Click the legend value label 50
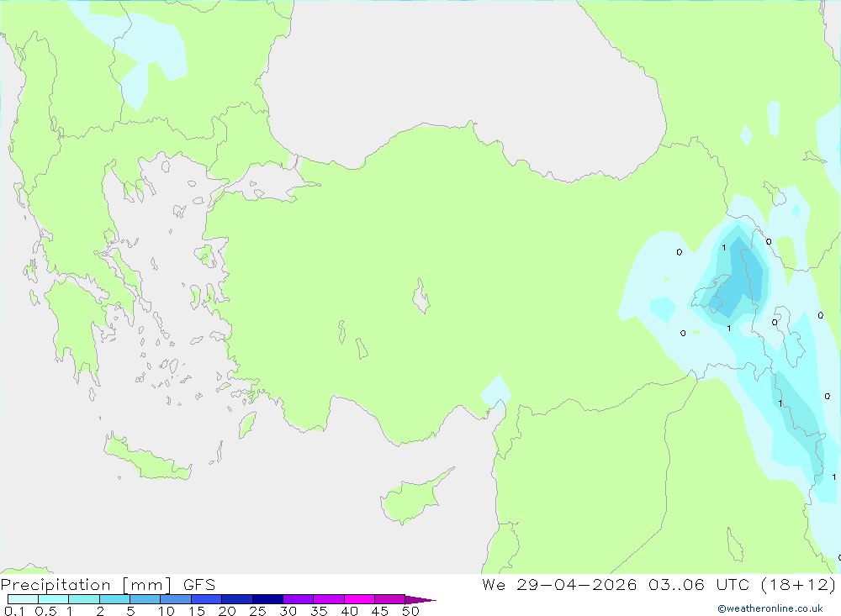Image resolution: width=841 pixels, height=616 pixels. pyautogui.click(x=410, y=611)
